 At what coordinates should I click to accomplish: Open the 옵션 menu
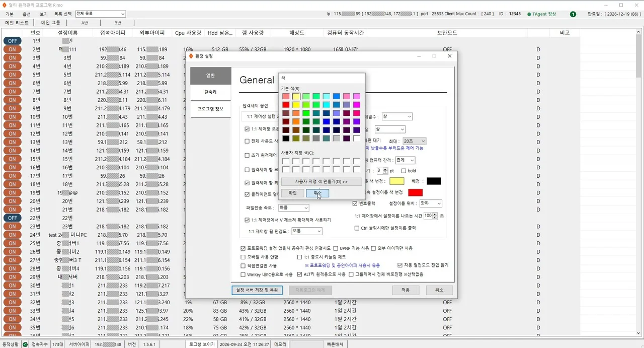[x=27, y=14]
